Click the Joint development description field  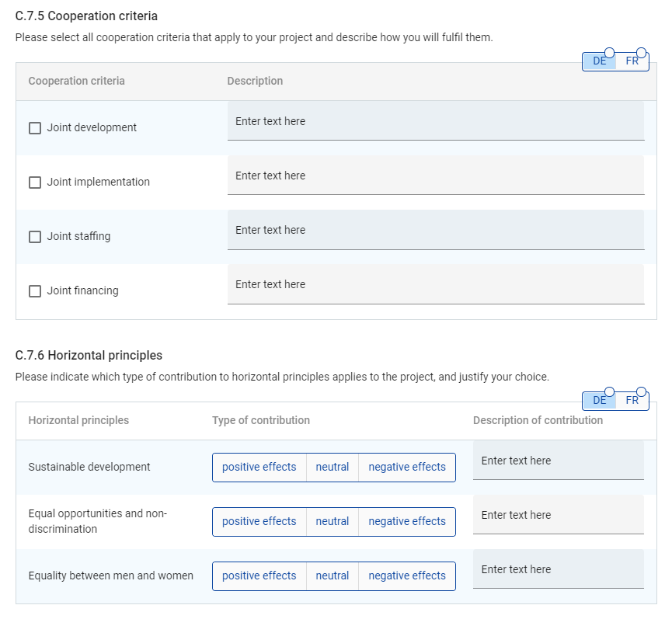coord(435,122)
